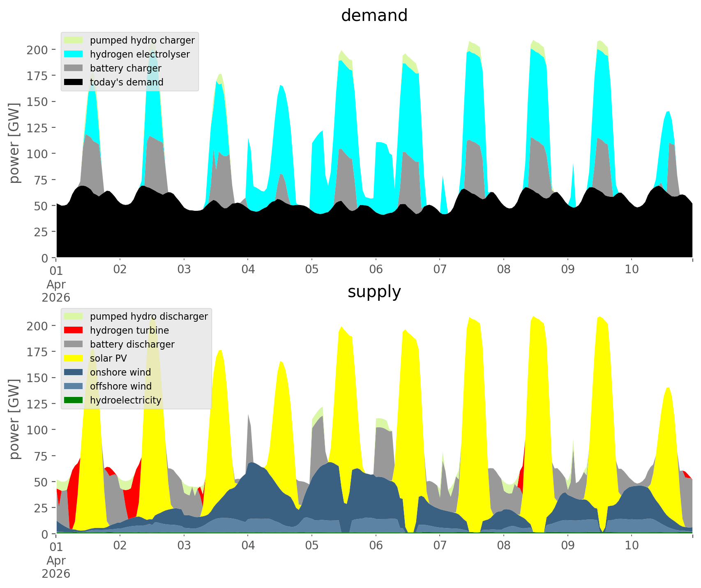Viewport: 701px width, 588px height.
Task: Click the red hydrogen turbine legend swatch
Action: point(74,330)
